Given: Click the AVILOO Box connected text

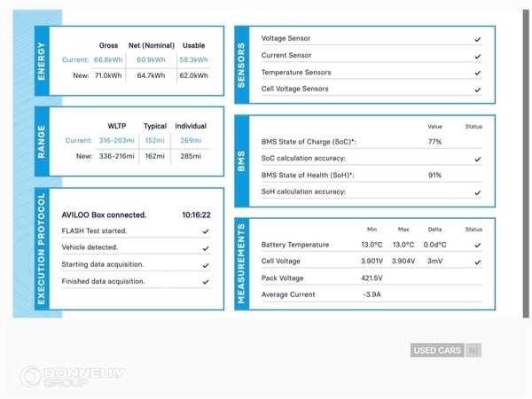Looking at the screenshot, I should [x=104, y=215].
